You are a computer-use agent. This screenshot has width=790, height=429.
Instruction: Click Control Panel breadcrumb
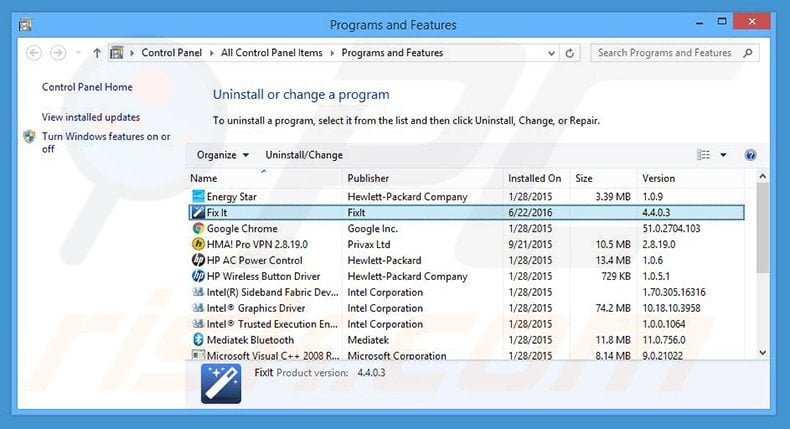pos(171,52)
